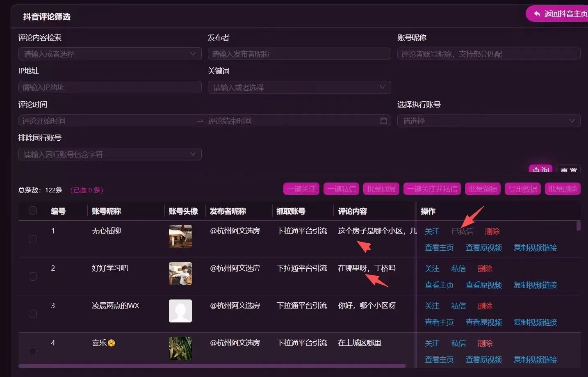This screenshot has width=588, height=377.
Task: Click the 评论结束时间 date field
Action: tap(292, 121)
